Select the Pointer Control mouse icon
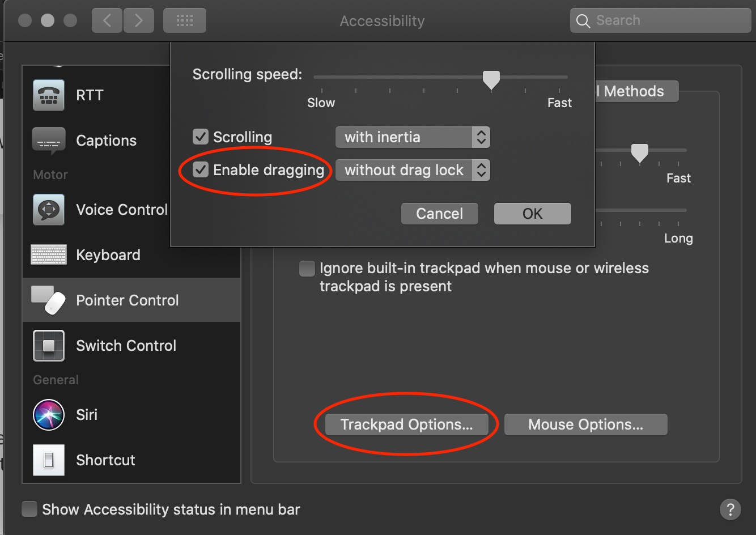The image size is (756, 535). [49, 300]
